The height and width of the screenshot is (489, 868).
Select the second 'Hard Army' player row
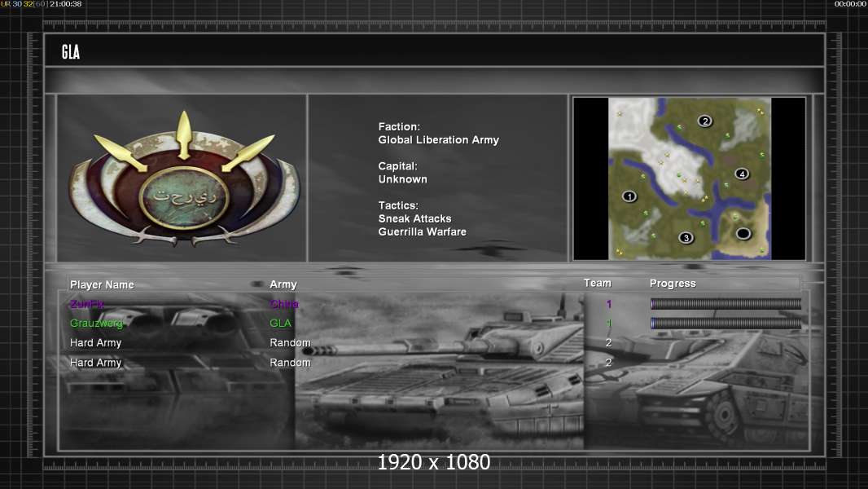coord(95,363)
